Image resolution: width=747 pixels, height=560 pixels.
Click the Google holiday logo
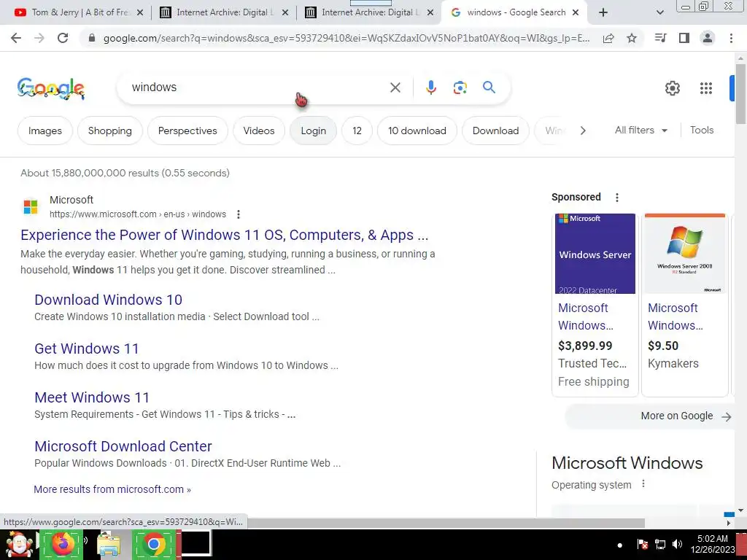[x=51, y=88]
